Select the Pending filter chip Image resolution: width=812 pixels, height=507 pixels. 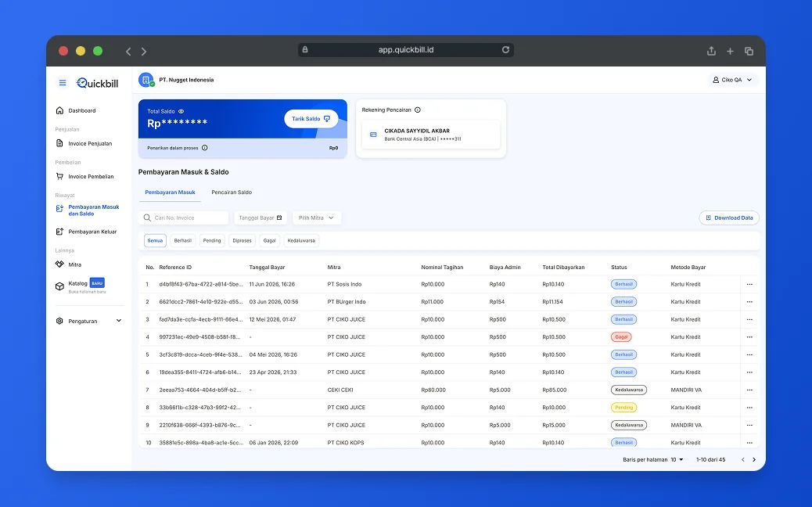(212, 240)
